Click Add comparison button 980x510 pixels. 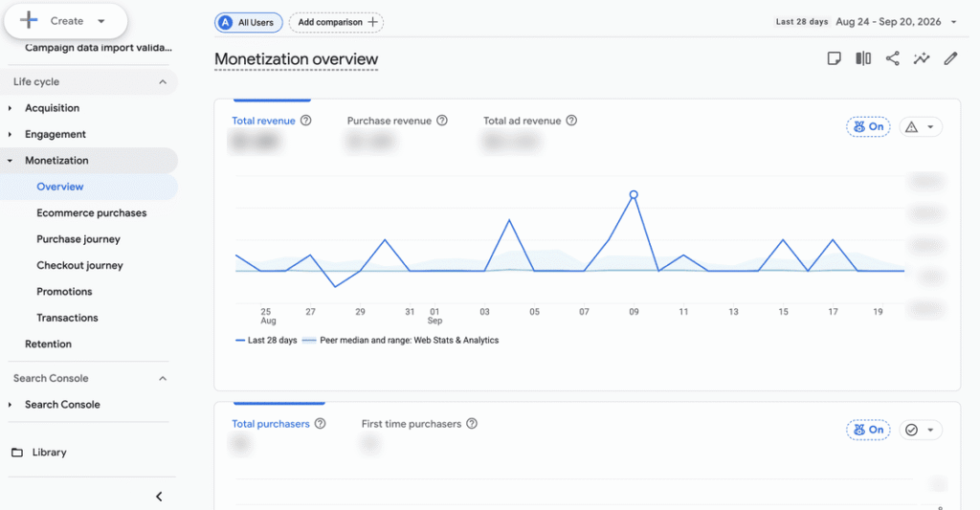click(336, 23)
